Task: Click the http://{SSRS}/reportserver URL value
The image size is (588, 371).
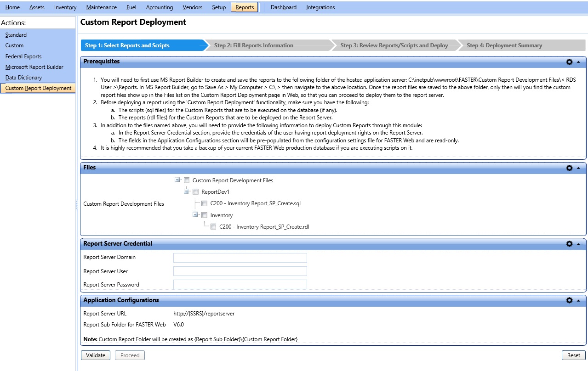Action: [x=204, y=314]
